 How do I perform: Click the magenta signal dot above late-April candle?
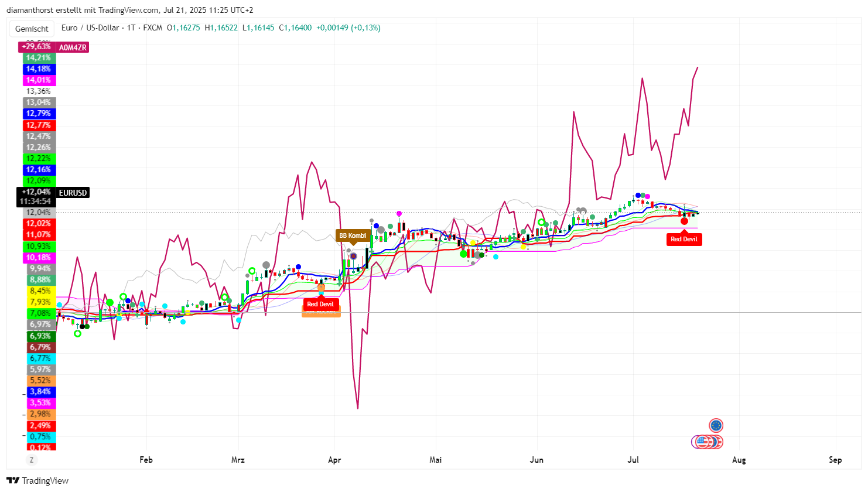[399, 214]
